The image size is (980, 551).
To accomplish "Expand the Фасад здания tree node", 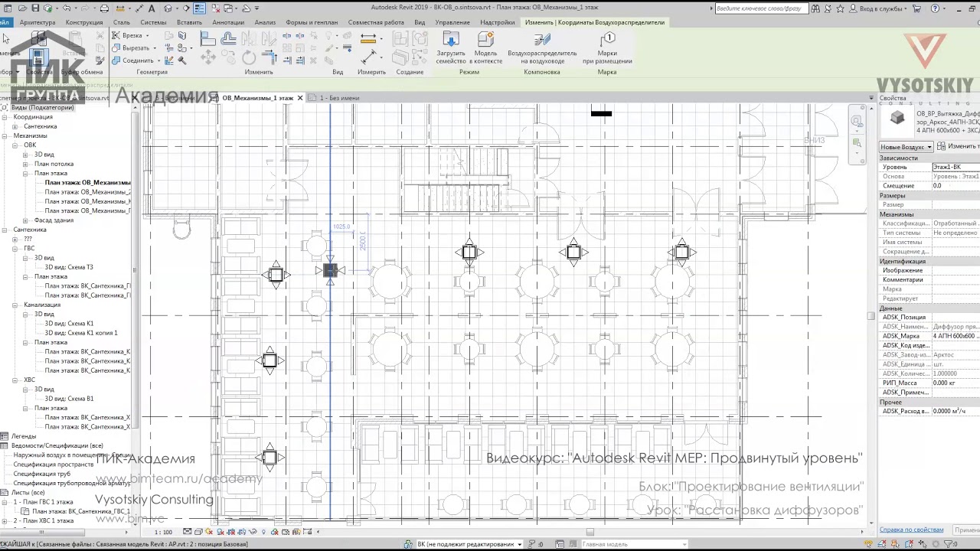I will 25,220.
